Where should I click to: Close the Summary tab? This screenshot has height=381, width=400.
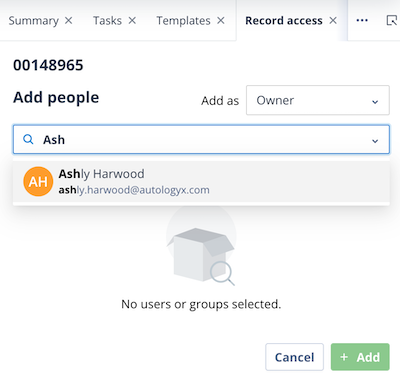[68, 21]
